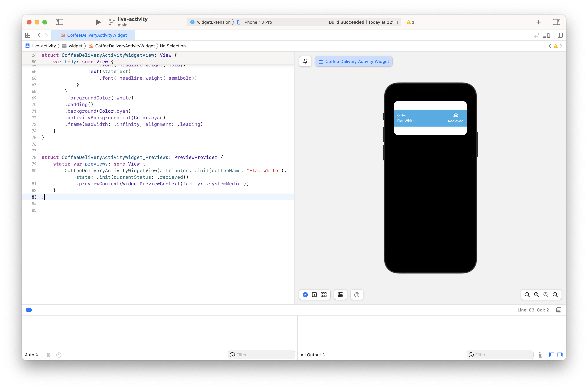588x389 pixels.
Task: Hide the bottom debug area
Action: pyautogui.click(x=559, y=310)
